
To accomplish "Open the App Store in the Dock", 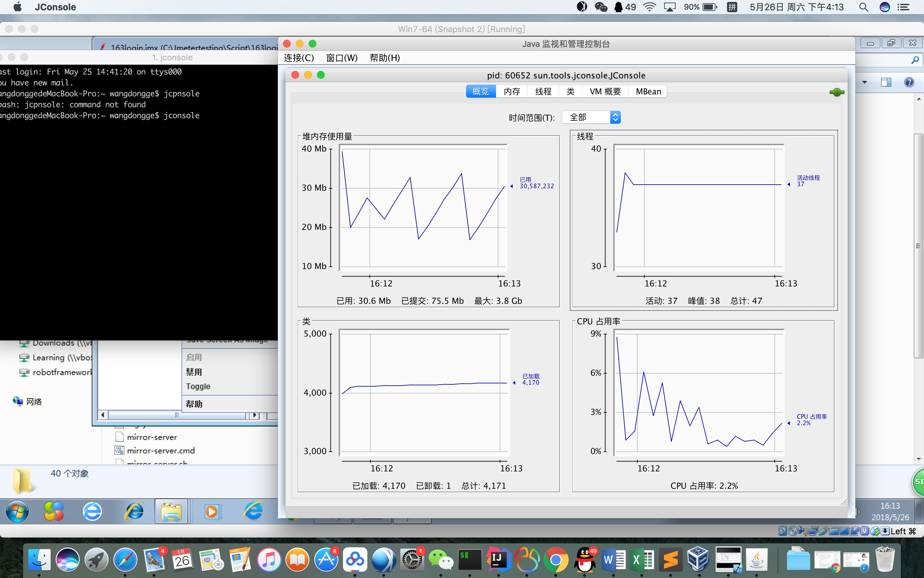I will (x=326, y=560).
